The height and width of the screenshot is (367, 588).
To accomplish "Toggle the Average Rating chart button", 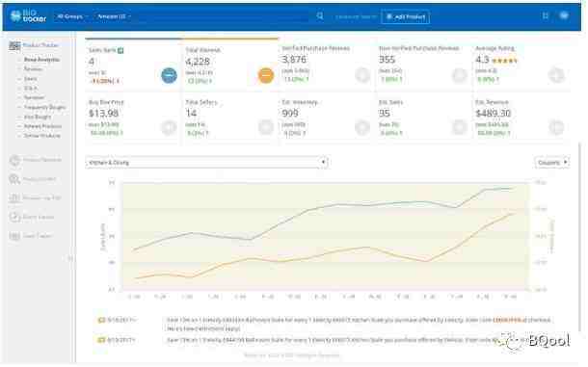I will click(556, 75).
